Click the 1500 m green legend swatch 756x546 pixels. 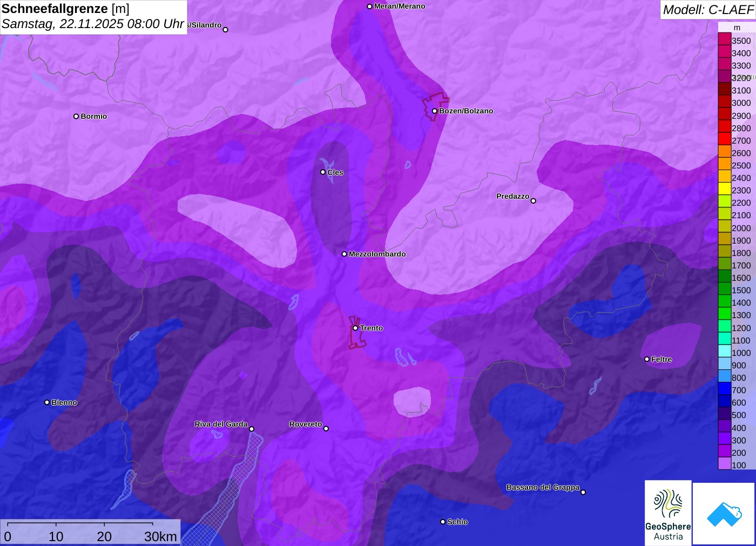[x=724, y=289]
